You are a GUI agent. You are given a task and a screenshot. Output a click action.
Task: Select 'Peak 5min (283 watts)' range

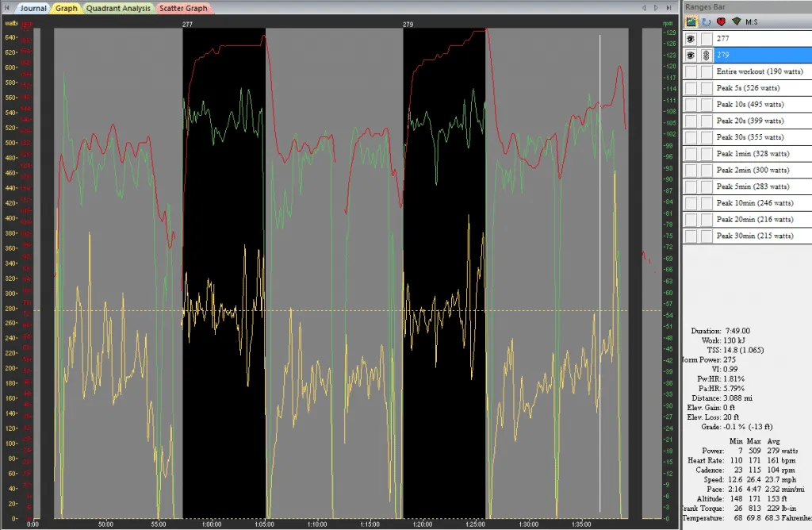click(763, 186)
